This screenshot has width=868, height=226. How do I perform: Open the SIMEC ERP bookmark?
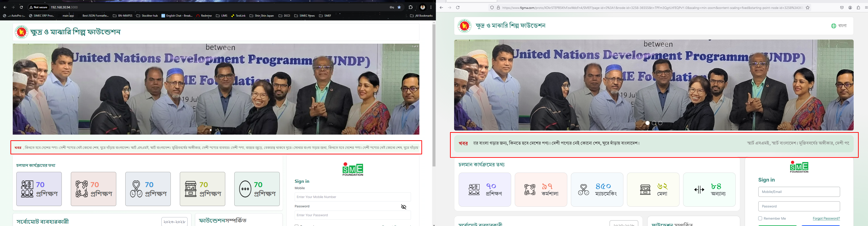(x=41, y=15)
